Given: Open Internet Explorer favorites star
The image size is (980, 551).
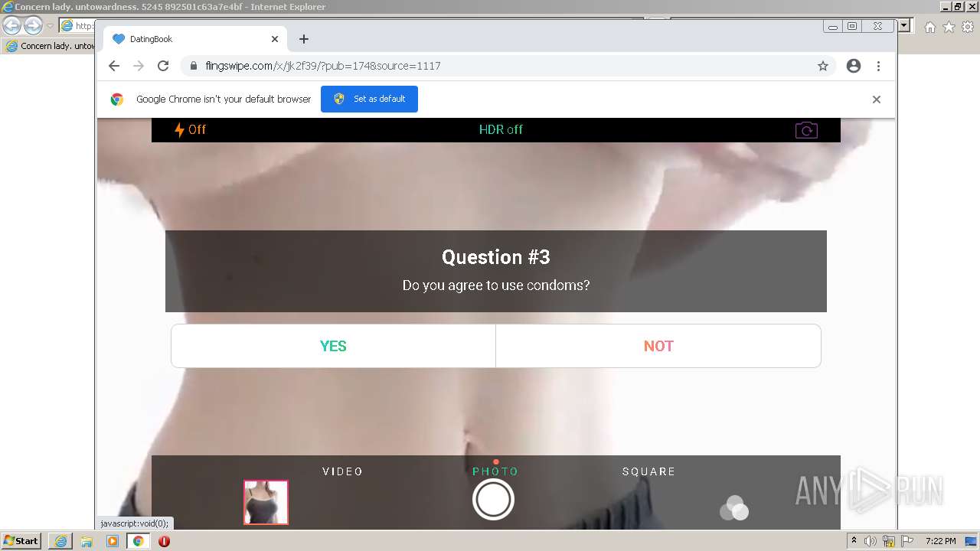Looking at the screenshot, I should click(949, 27).
